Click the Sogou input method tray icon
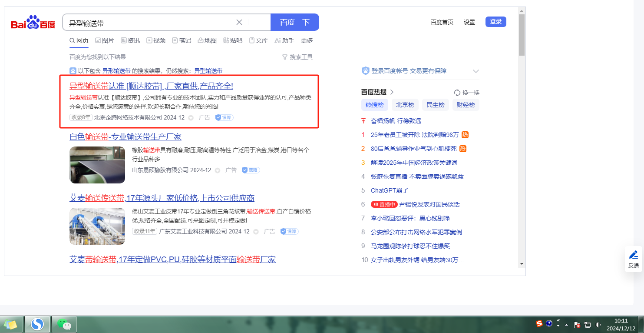The image size is (644, 333). click(539, 323)
